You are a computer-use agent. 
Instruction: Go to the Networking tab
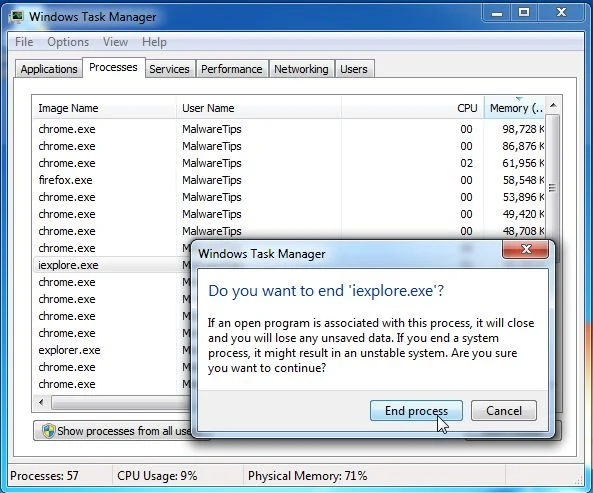[x=301, y=69]
